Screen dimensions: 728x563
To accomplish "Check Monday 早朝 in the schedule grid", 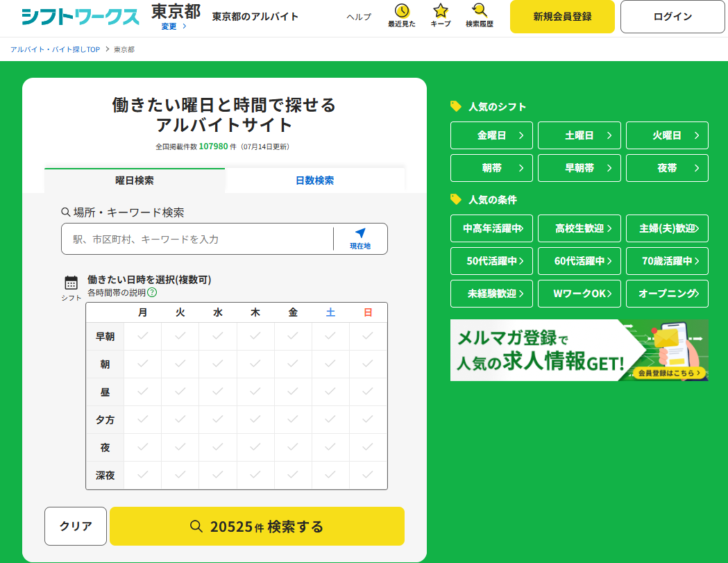I will point(142,337).
